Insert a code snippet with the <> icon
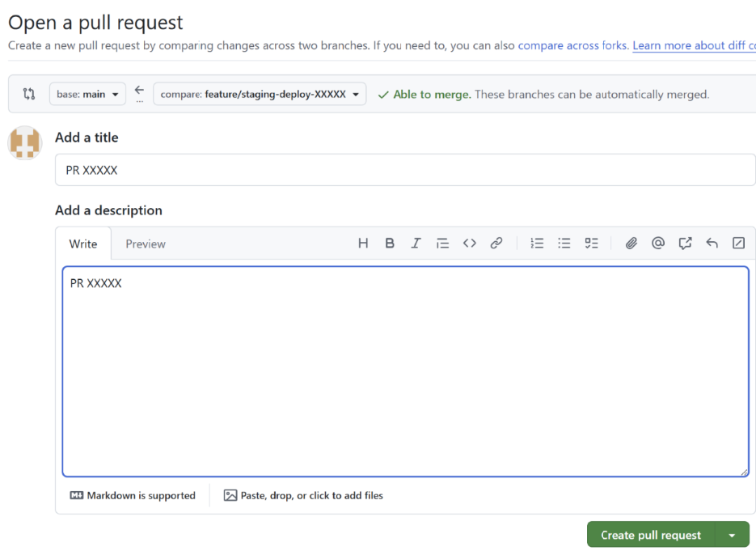The width and height of the screenshot is (756, 555). tap(470, 243)
